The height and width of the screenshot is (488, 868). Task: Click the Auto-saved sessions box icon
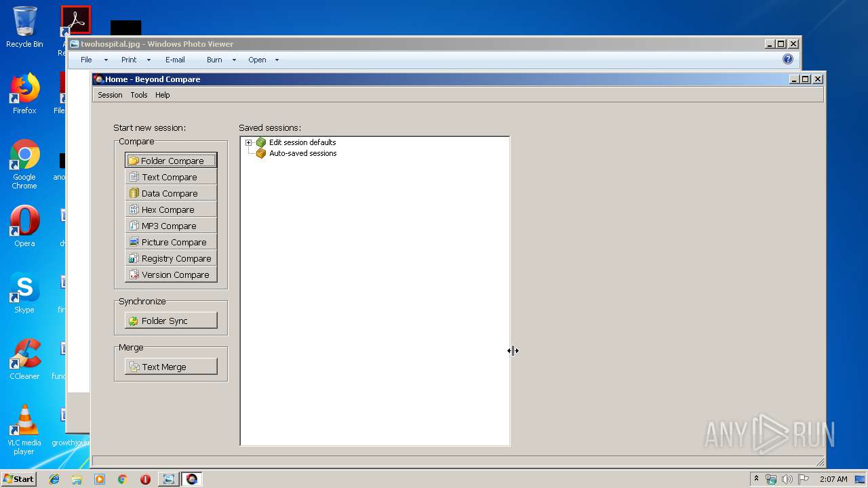(261, 153)
